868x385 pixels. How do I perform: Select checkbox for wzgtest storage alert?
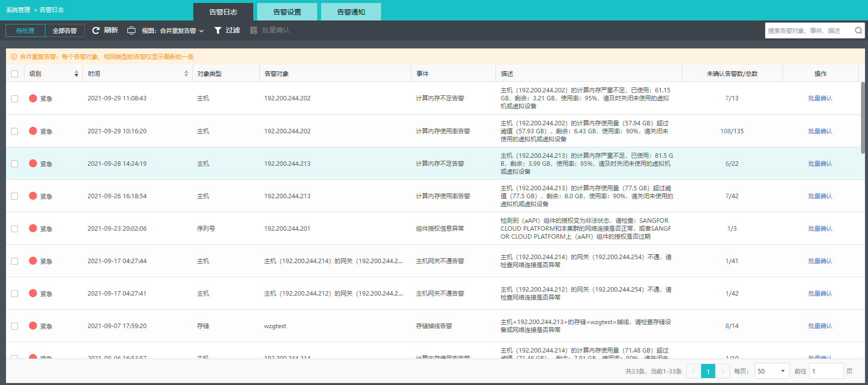14,326
